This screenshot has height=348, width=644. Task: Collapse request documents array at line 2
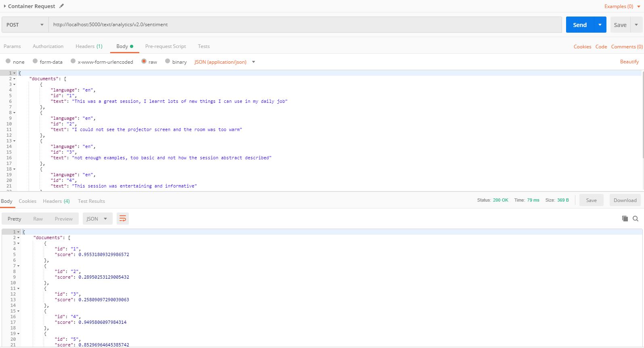click(x=15, y=79)
